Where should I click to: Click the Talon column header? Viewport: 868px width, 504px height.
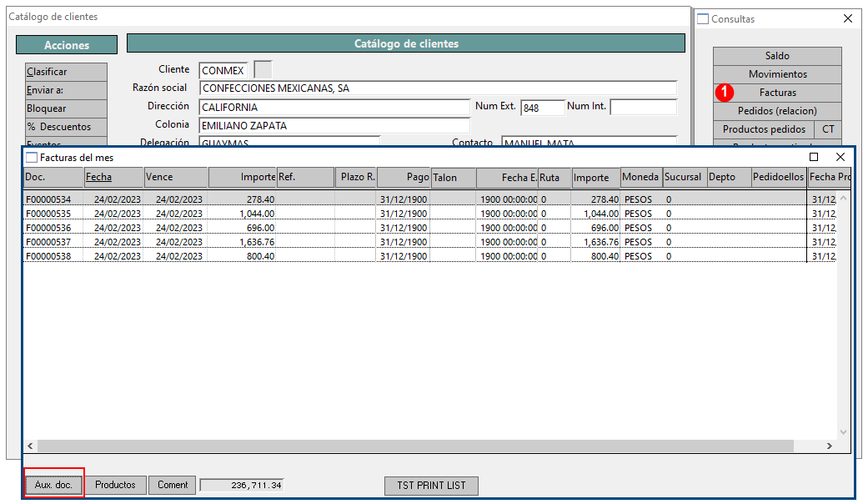[454, 177]
